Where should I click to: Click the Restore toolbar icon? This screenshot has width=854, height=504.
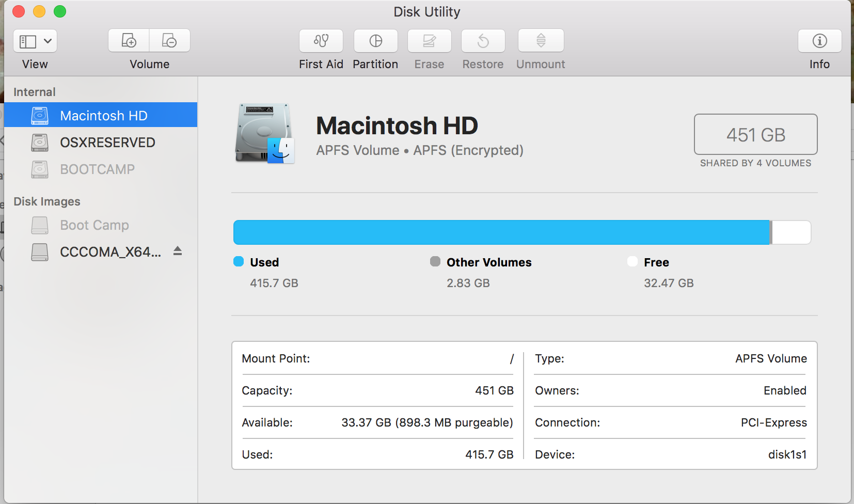point(483,41)
